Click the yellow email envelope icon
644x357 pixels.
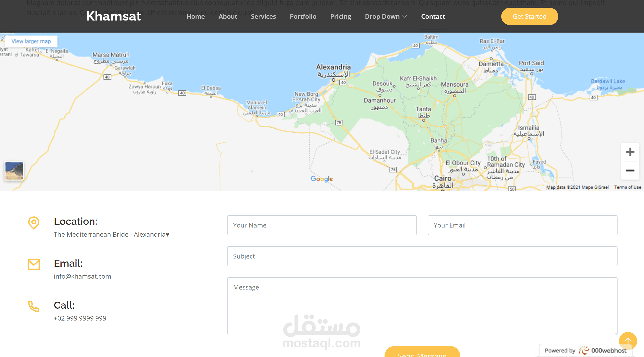click(x=34, y=264)
